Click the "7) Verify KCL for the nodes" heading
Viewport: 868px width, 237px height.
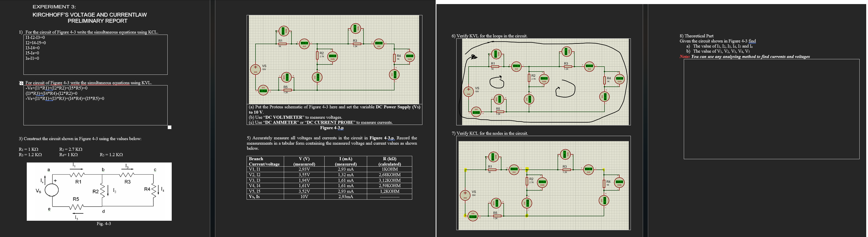click(x=490, y=134)
